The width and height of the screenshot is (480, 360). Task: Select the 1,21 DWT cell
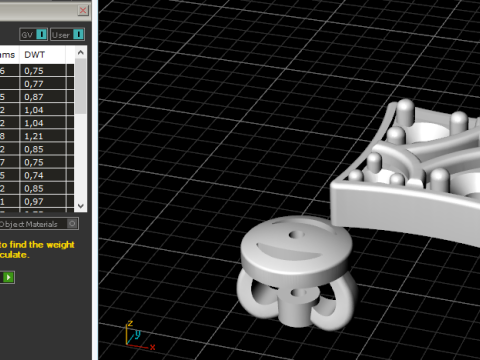(42, 136)
